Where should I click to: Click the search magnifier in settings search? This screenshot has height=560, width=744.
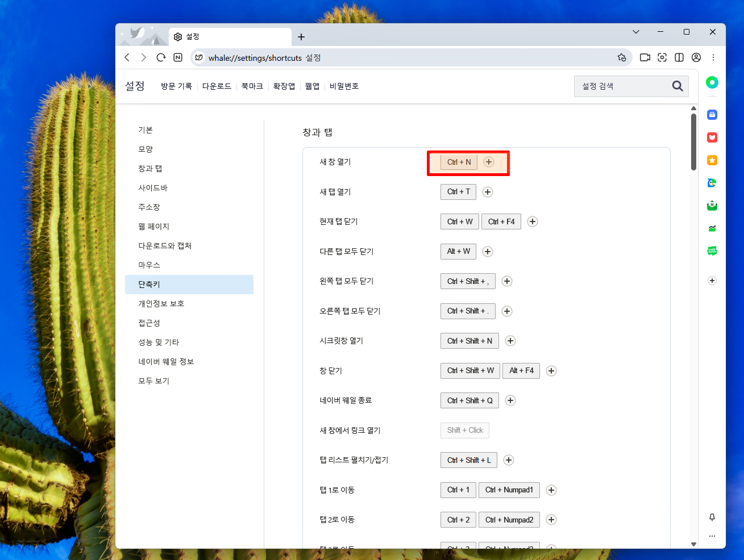click(678, 86)
